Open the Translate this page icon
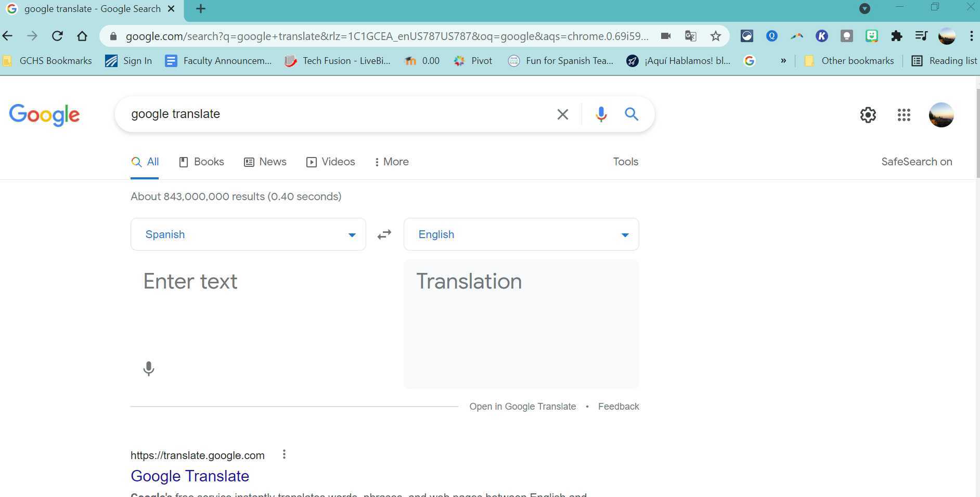 click(x=690, y=36)
